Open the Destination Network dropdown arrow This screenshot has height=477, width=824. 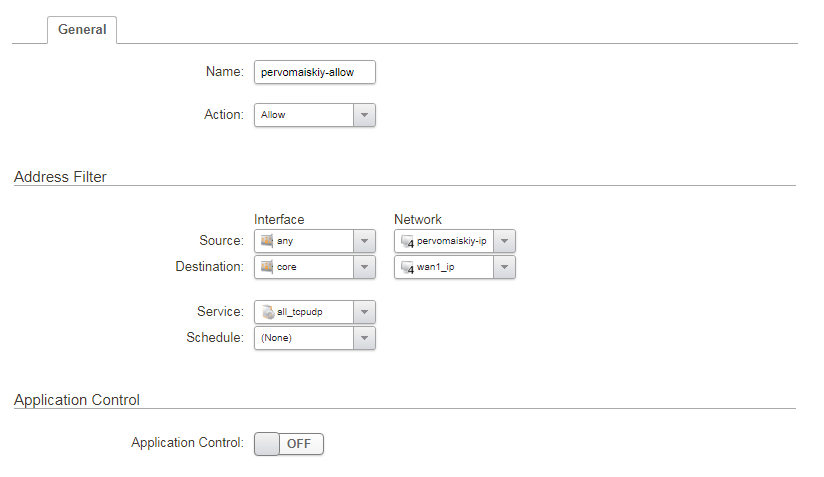pos(505,268)
